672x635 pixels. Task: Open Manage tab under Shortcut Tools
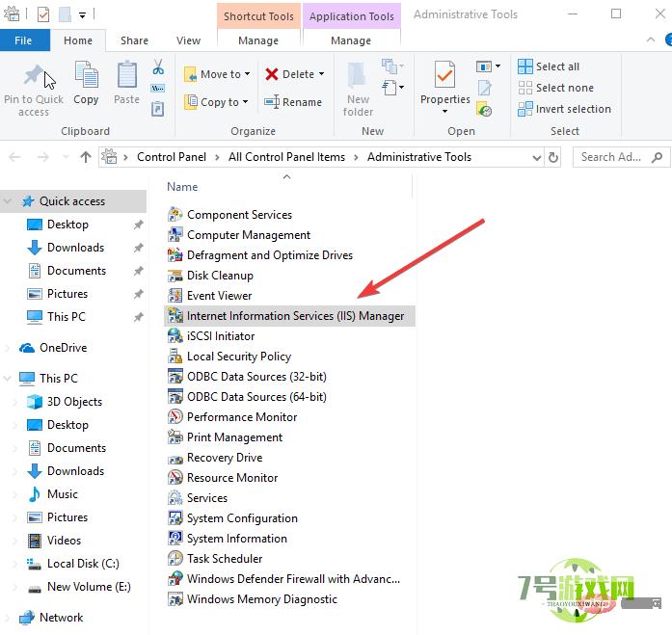tap(258, 40)
